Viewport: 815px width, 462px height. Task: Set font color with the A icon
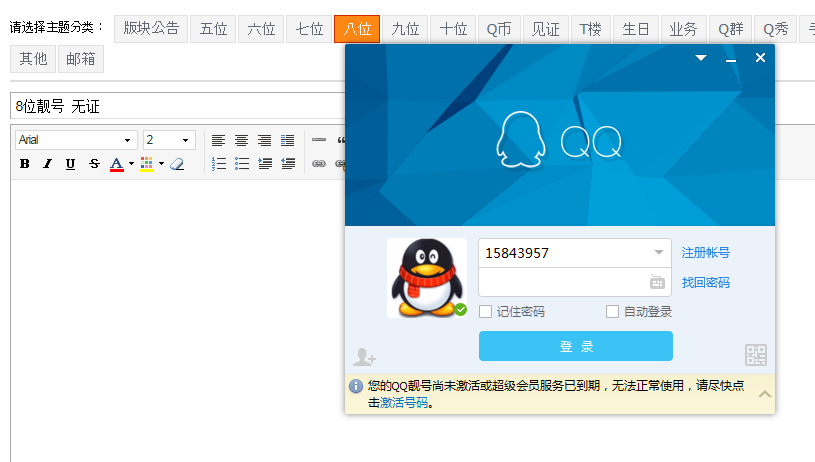(x=117, y=164)
